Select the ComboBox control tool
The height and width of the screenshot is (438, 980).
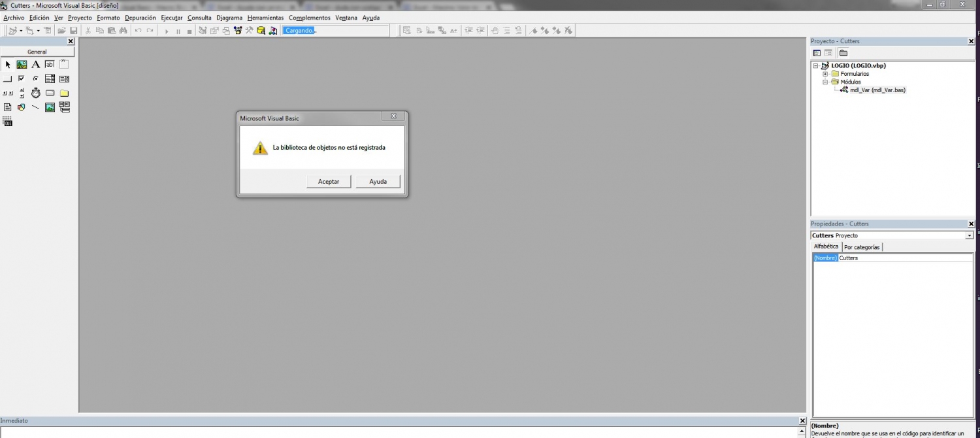[x=50, y=78]
